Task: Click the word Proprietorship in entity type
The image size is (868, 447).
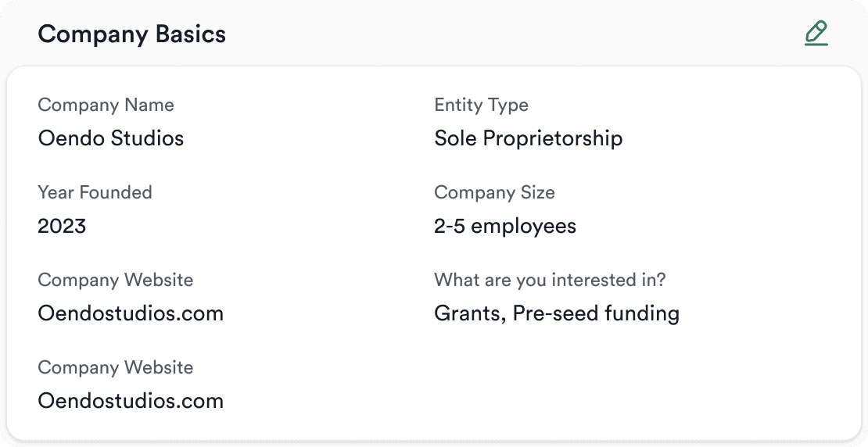Action: pos(552,138)
